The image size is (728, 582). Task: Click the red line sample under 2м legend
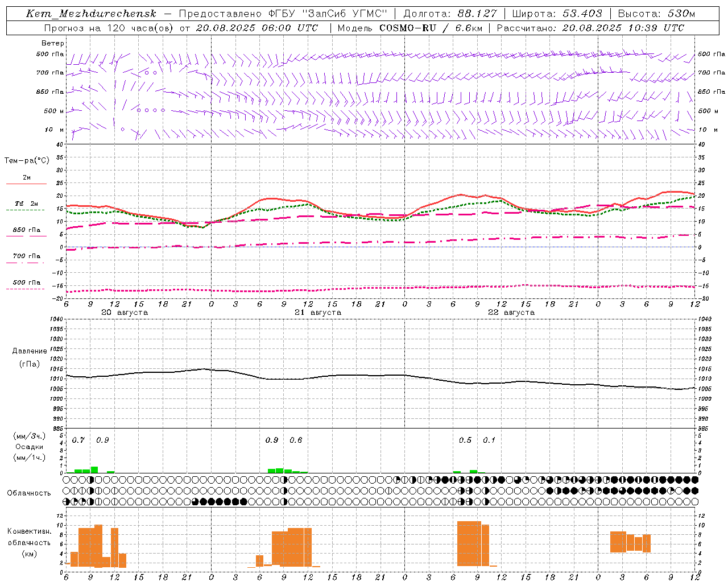pos(26,184)
